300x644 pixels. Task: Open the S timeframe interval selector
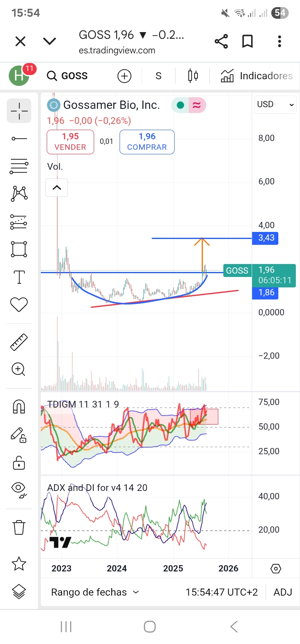[x=158, y=76]
